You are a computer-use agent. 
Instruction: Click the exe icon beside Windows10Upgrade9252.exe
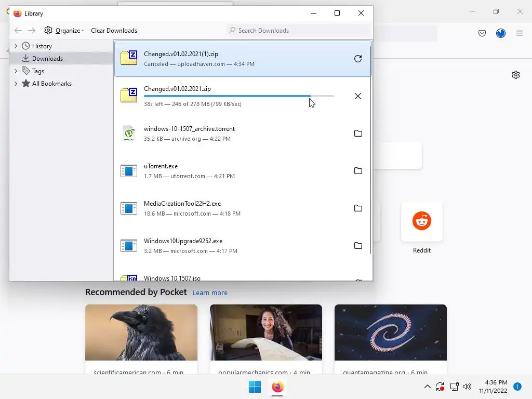(x=129, y=246)
